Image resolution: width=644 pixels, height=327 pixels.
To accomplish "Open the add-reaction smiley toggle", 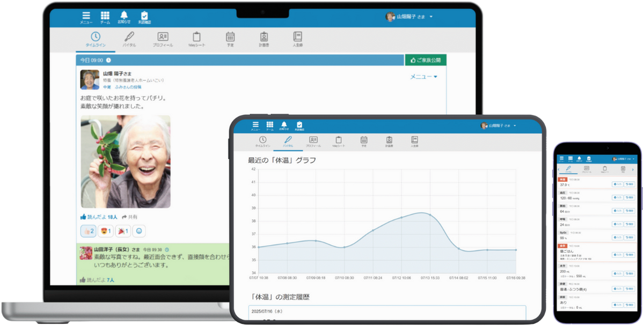I will (139, 231).
